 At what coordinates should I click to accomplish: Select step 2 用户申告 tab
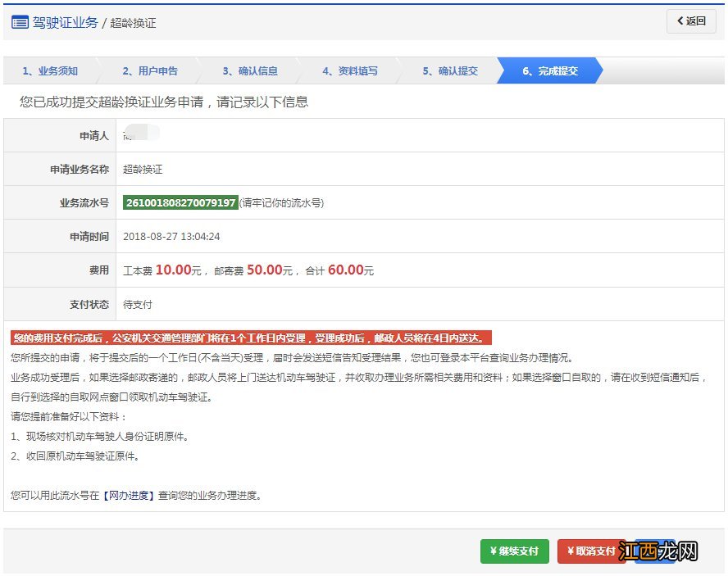tap(152, 70)
